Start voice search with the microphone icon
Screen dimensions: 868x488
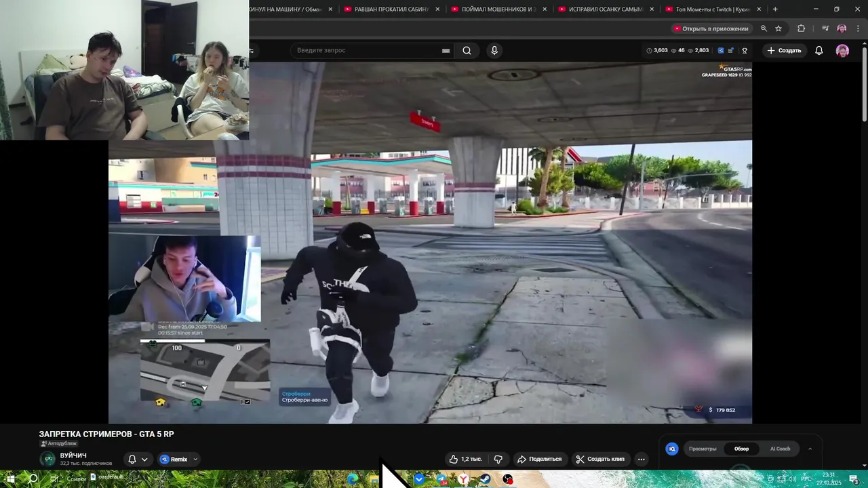[x=494, y=50]
